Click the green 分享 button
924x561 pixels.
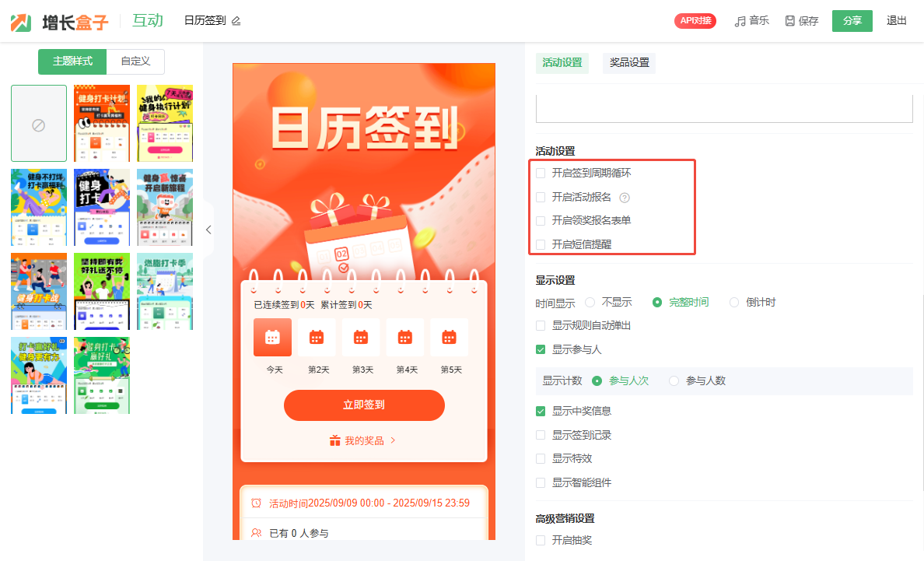pos(852,21)
